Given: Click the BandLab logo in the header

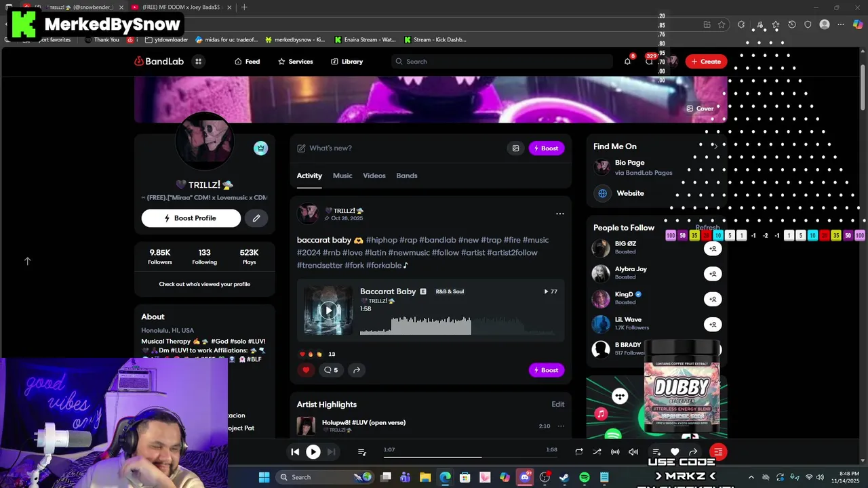Looking at the screenshot, I should tap(159, 61).
